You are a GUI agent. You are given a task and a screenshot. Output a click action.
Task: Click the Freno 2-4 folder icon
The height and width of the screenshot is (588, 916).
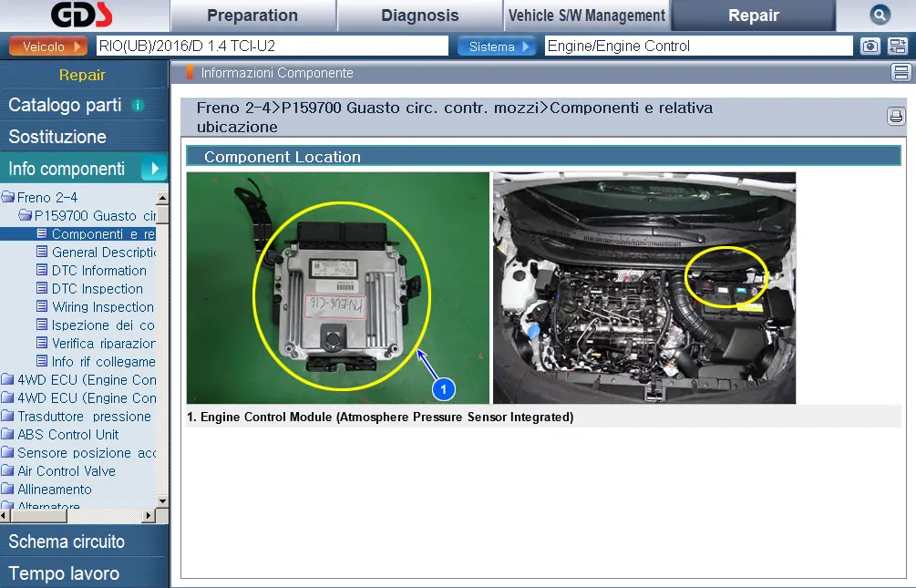(8, 197)
